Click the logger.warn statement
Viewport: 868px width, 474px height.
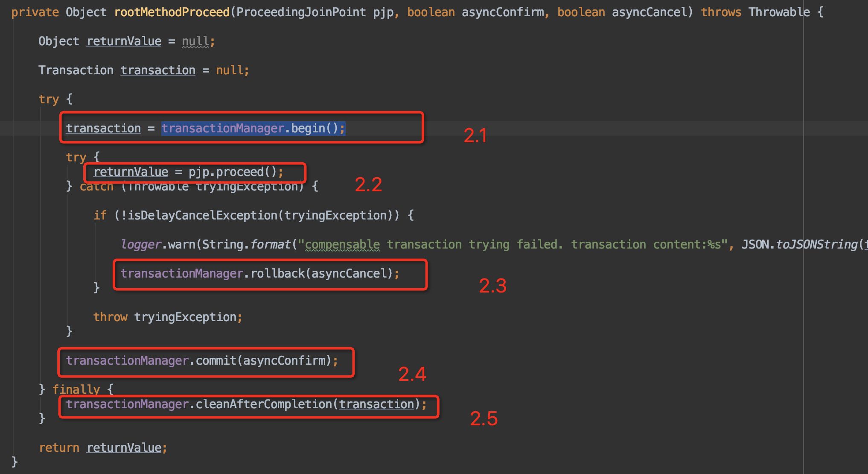(x=158, y=244)
